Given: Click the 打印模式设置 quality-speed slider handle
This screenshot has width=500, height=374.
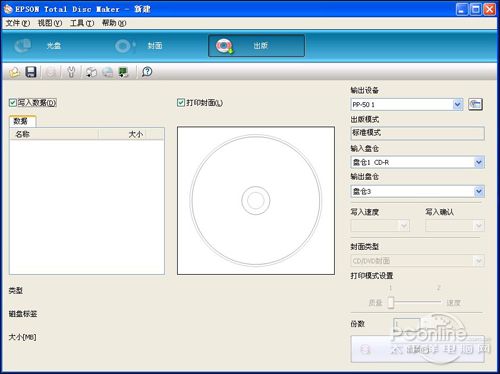Looking at the screenshot, I should [391, 302].
